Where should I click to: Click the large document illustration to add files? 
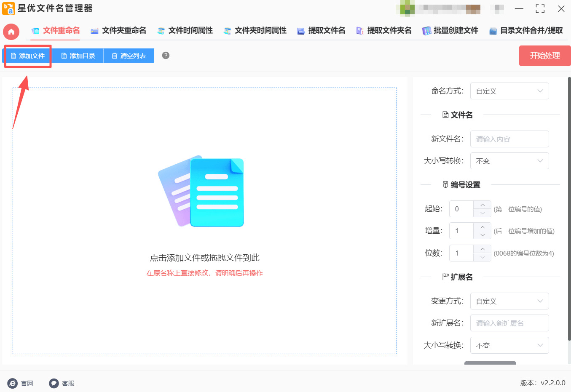point(201,192)
